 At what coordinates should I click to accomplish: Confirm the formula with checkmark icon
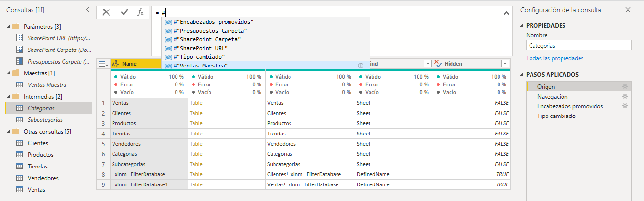pyautogui.click(x=124, y=13)
